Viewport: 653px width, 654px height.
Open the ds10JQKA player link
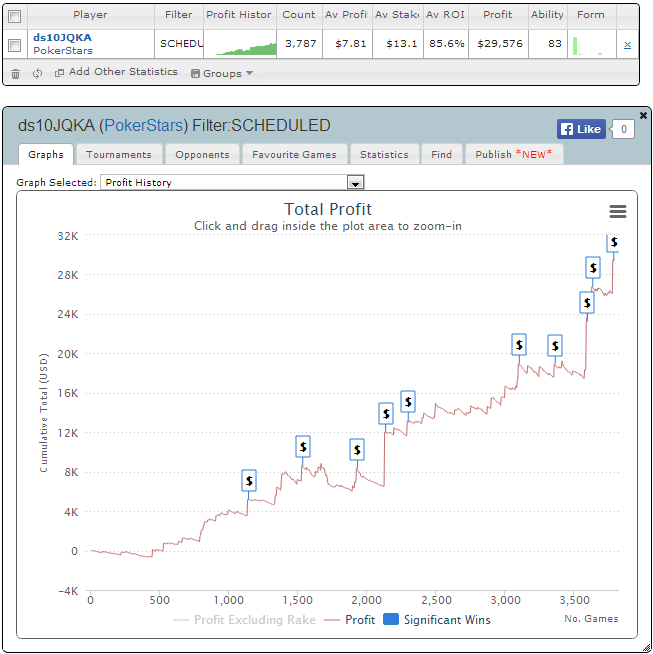tap(61, 37)
